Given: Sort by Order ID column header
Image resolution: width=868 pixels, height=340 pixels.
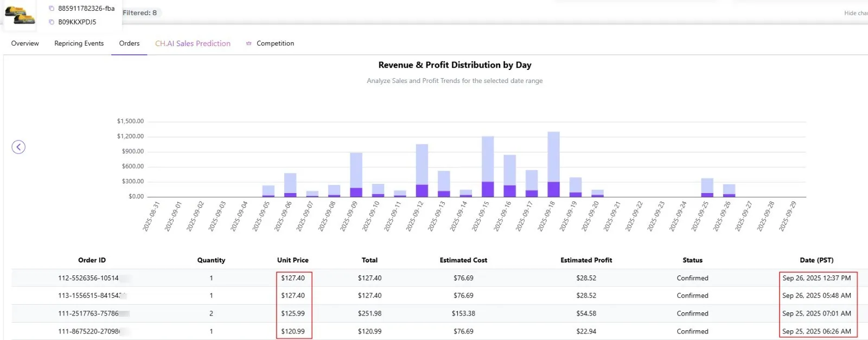Looking at the screenshot, I should point(92,260).
